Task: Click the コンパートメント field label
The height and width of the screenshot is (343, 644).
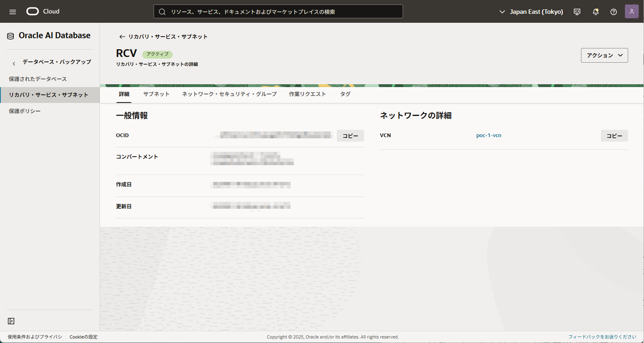Action: [137, 157]
